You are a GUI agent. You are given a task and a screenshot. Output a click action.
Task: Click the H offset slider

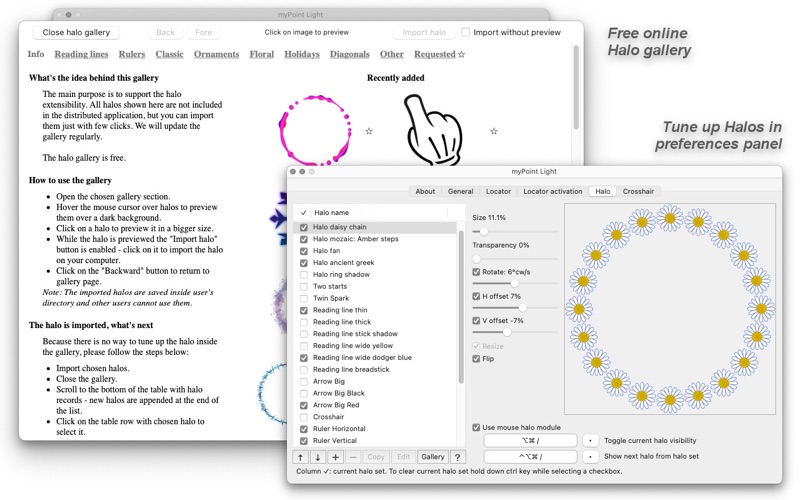pyautogui.click(x=515, y=308)
